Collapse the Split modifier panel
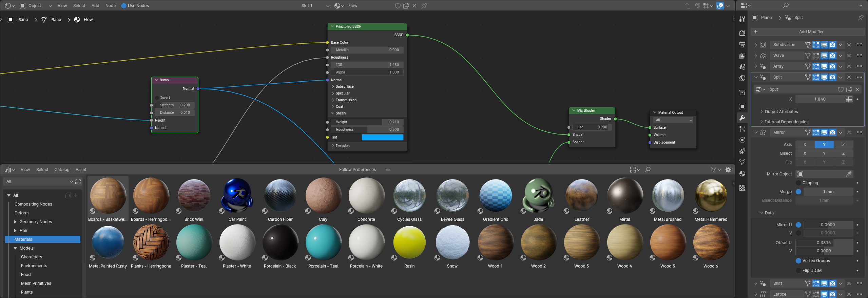The image size is (868, 298). (x=756, y=77)
